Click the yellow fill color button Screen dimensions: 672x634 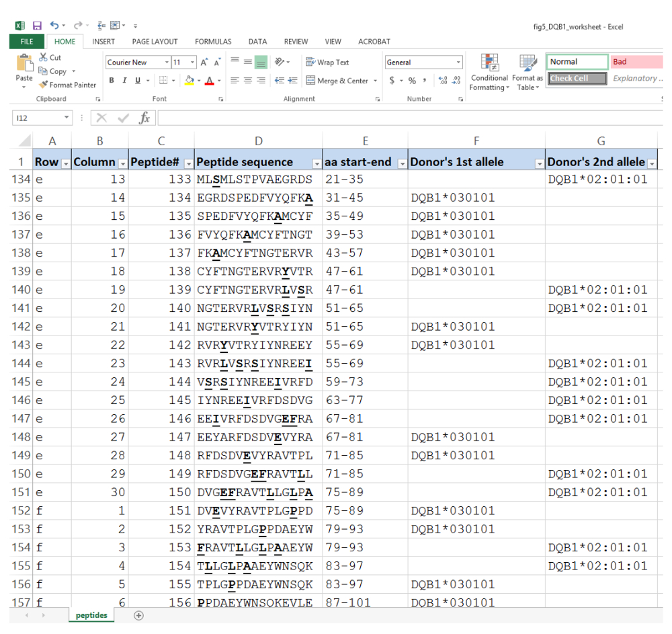(x=189, y=81)
